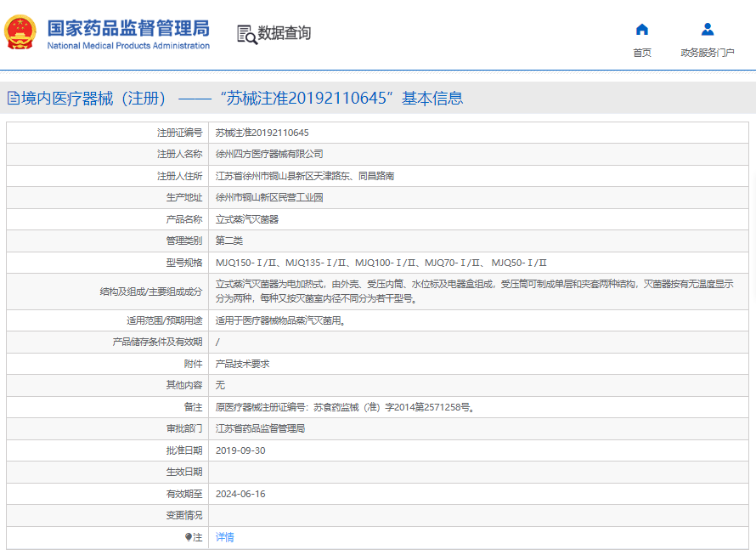Click the 注册人名称 row label
This screenshot has height=555, width=756.
[180, 154]
